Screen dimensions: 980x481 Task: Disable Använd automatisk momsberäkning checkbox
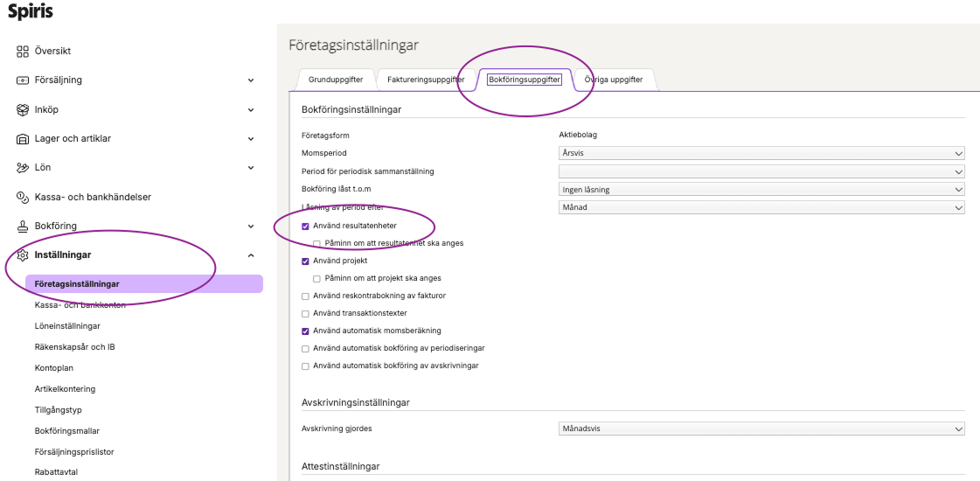pyautogui.click(x=305, y=331)
